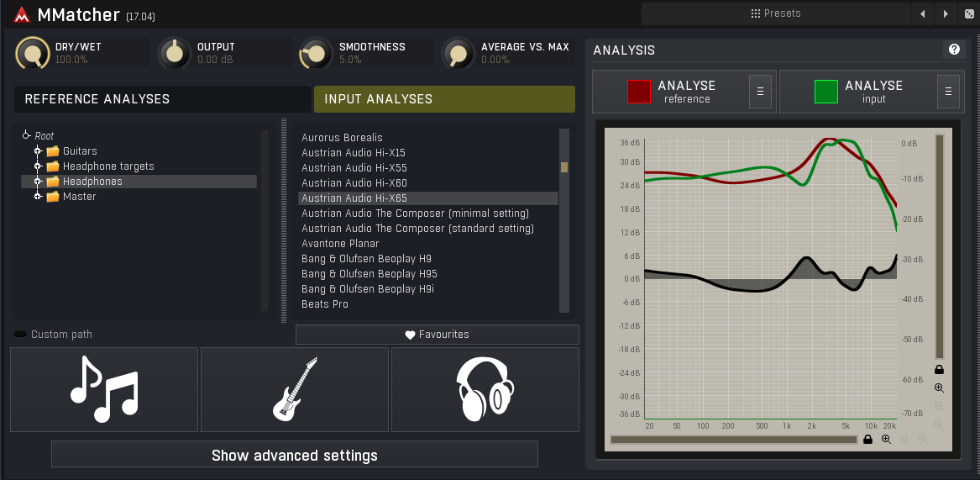This screenshot has height=480, width=980.
Task: Select Bang & Olufsen Beoplay H9
Action: click(x=428, y=258)
